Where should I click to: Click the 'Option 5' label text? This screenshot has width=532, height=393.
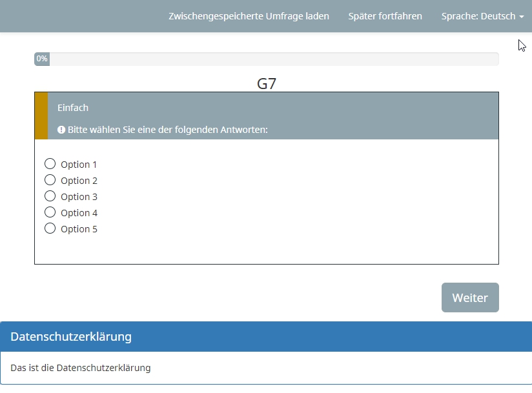79,229
